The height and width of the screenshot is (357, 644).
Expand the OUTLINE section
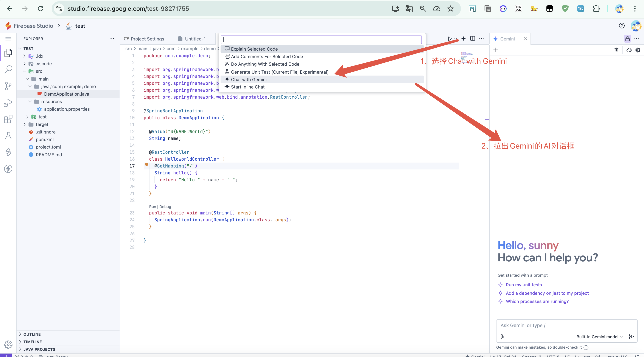click(32, 334)
